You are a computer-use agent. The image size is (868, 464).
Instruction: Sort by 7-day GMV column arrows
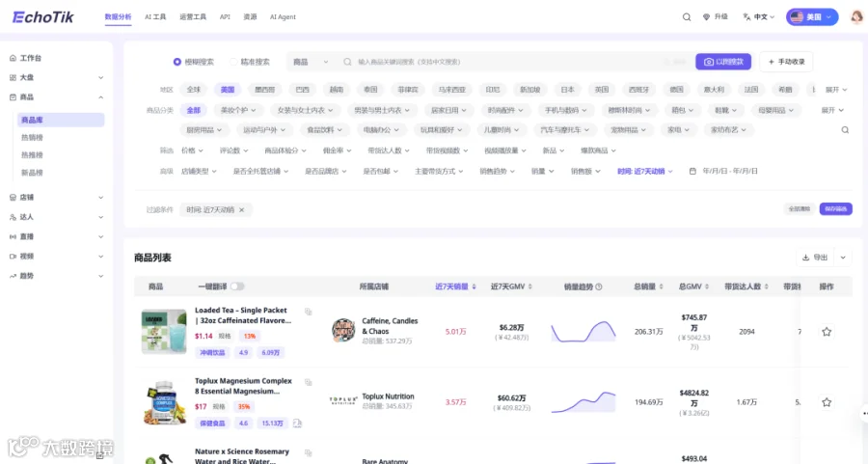(529, 287)
